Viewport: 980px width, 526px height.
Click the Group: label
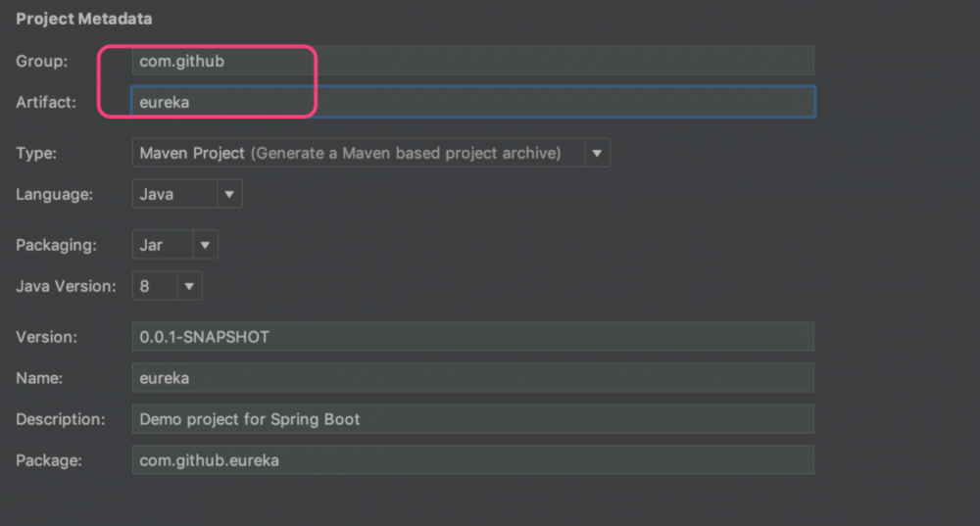pos(41,61)
